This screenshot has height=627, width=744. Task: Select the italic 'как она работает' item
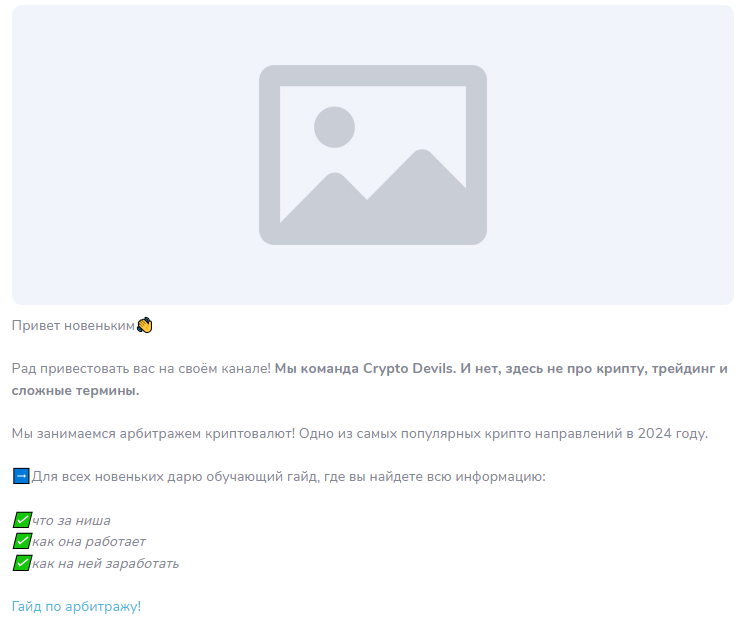point(89,542)
